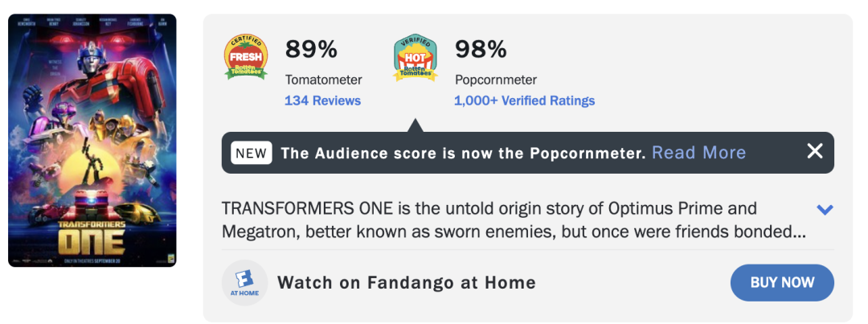Open the 134 Reviews link
This screenshot has width=868, height=324.
322,100
